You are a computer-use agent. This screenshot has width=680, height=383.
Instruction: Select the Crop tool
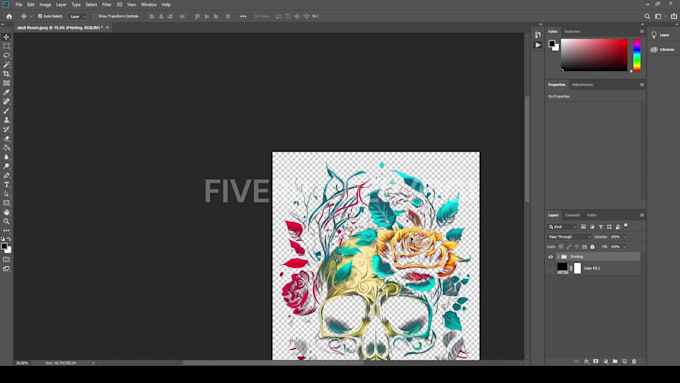[7, 74]
